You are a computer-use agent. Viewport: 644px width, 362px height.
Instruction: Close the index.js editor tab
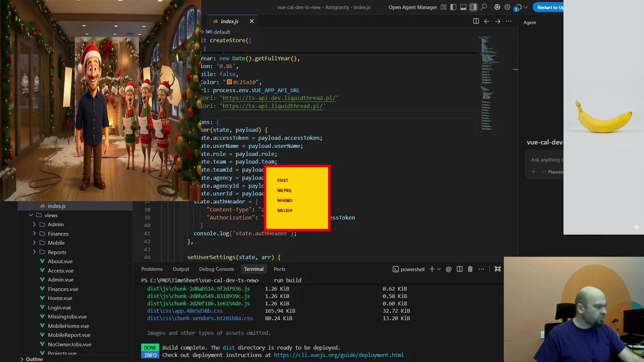tap(252, 21)
